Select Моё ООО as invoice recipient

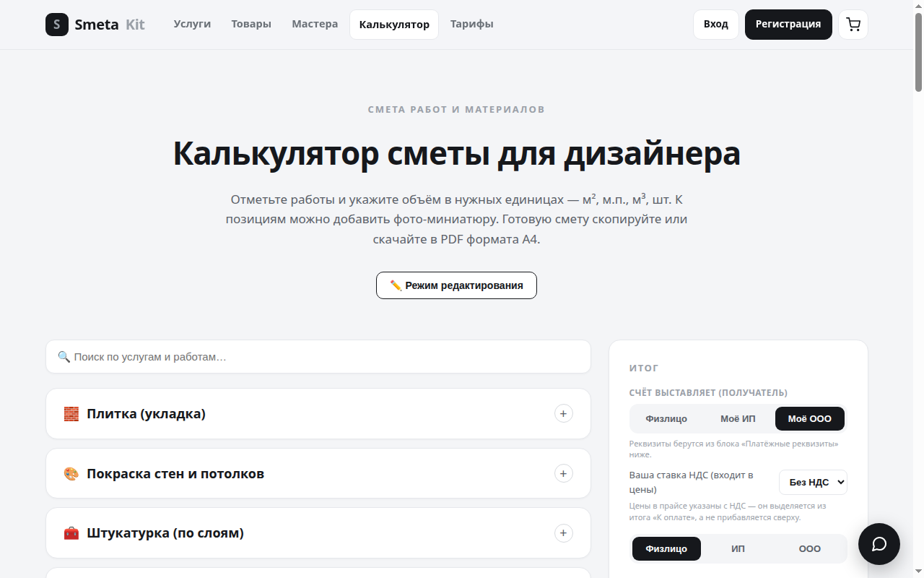pos(810,418)
